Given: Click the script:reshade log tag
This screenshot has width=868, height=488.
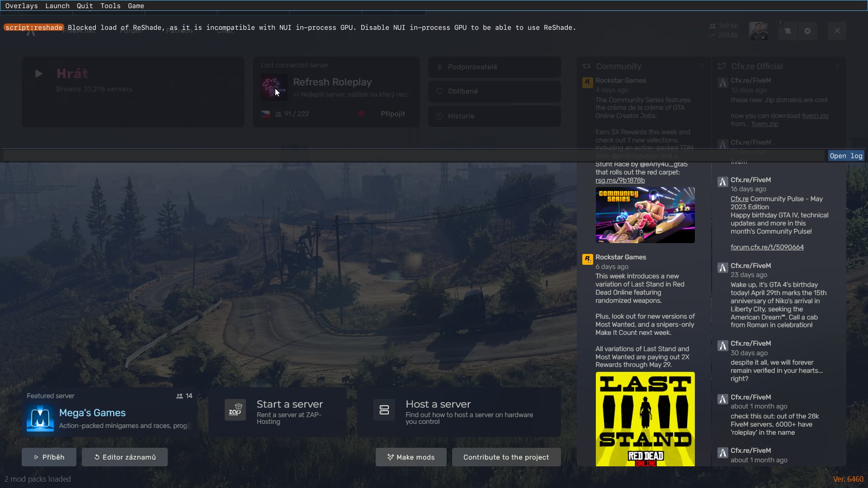Looking at the screenshot, I should pos(34,28).
